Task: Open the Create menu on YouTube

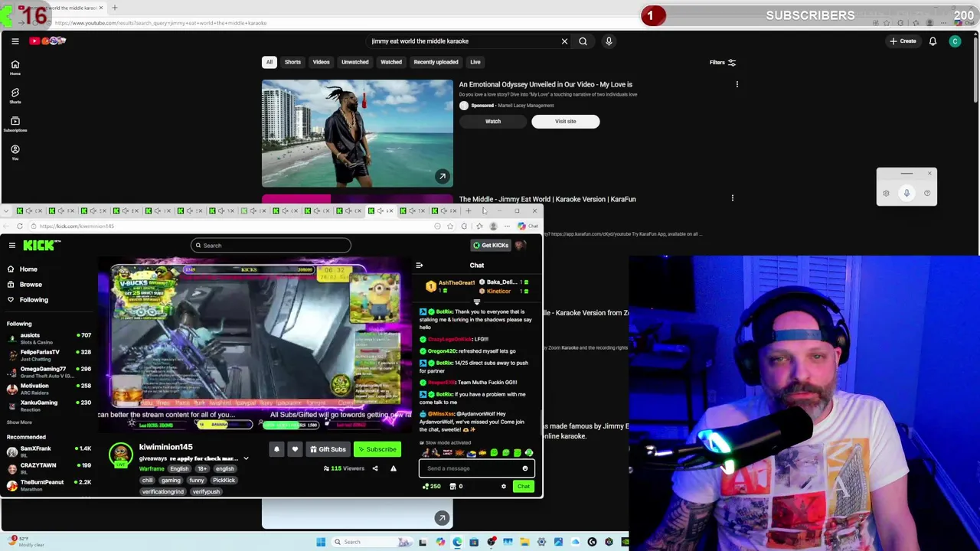Action: click(903, 41)
